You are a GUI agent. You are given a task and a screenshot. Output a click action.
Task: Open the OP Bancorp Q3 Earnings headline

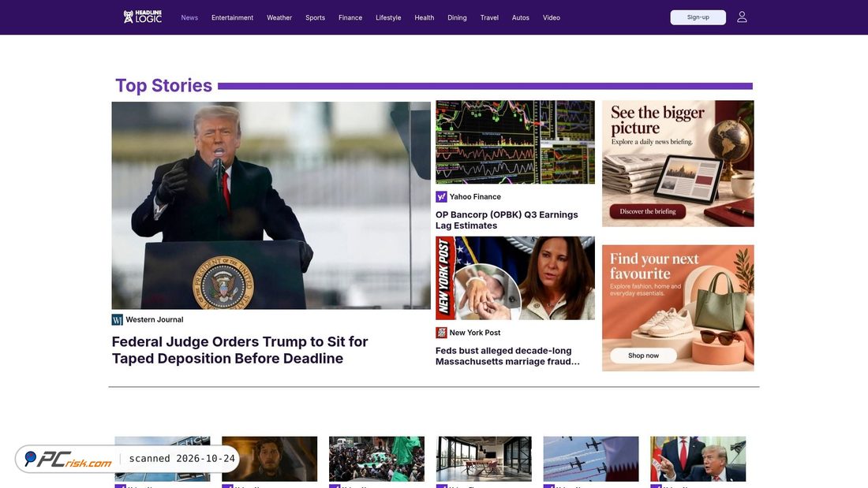click(507, 220)
